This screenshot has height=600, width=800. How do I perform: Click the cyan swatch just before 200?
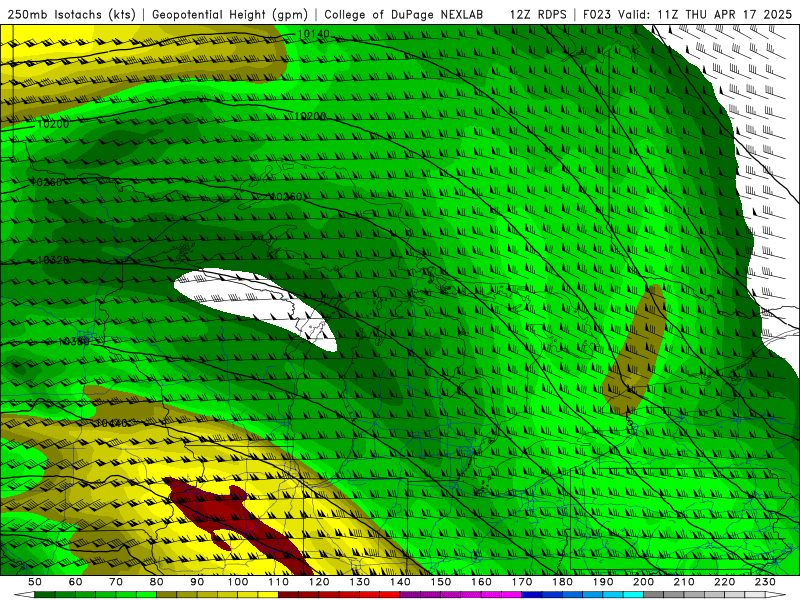(x=634, y=595)
